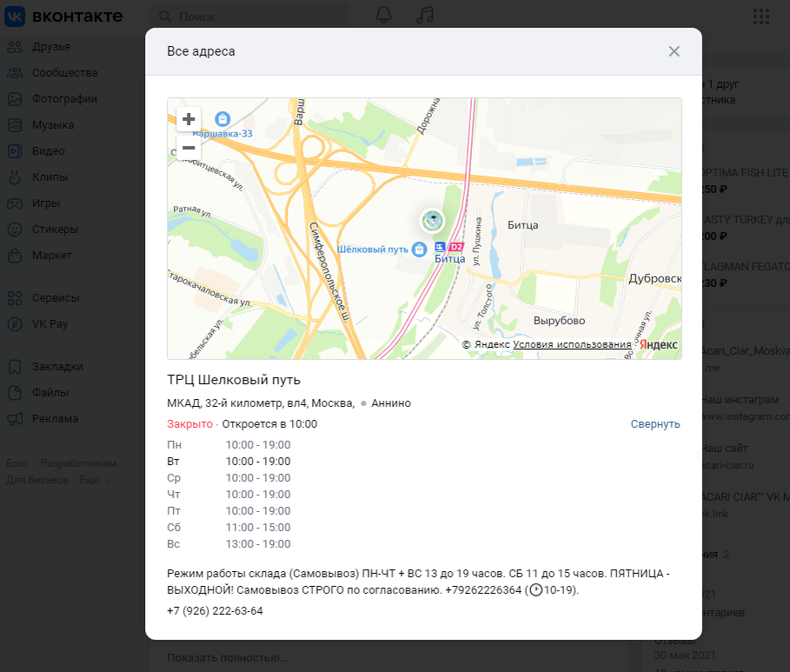Zoom in on the Yandex map
This screenshot has height=672, width=790.
(x=189, y=119)
